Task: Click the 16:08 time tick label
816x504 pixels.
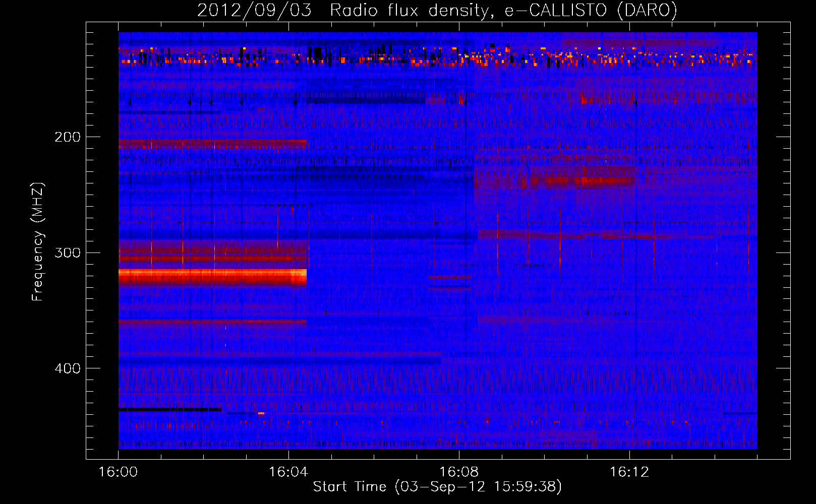Action: (x=459, y=472)
